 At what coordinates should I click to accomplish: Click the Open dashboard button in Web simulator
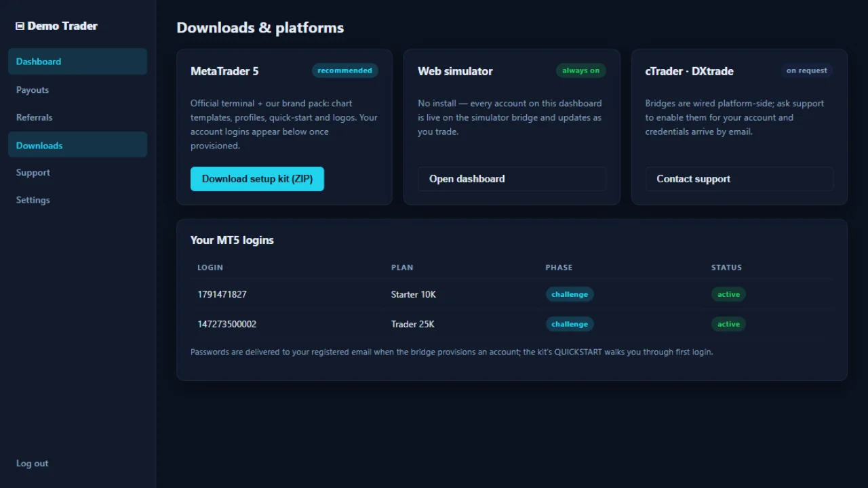[512, 179]
